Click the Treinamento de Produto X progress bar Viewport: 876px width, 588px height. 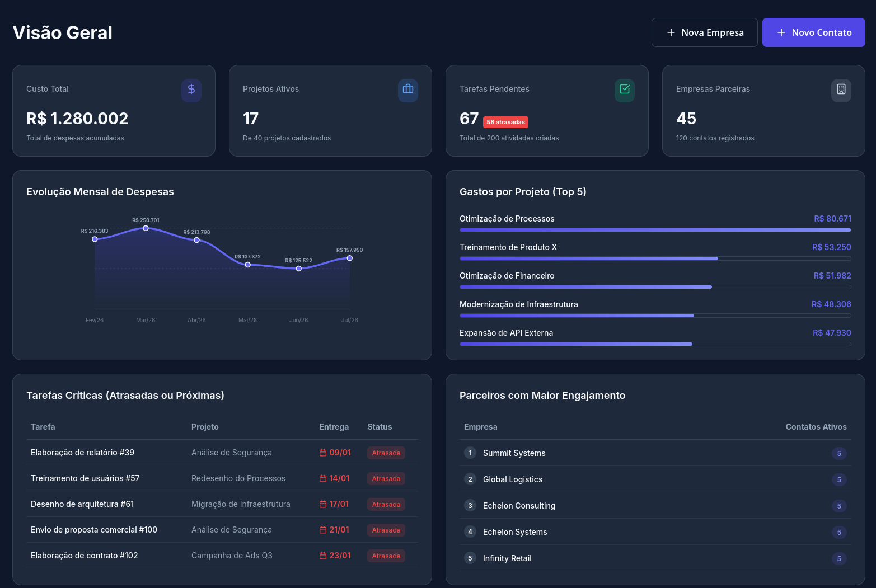coord(655,258)
